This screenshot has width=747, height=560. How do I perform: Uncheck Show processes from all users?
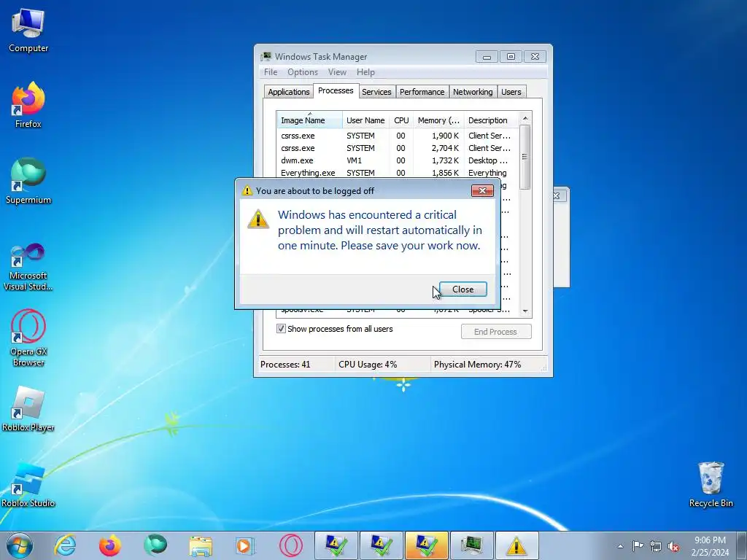point(281,329)
